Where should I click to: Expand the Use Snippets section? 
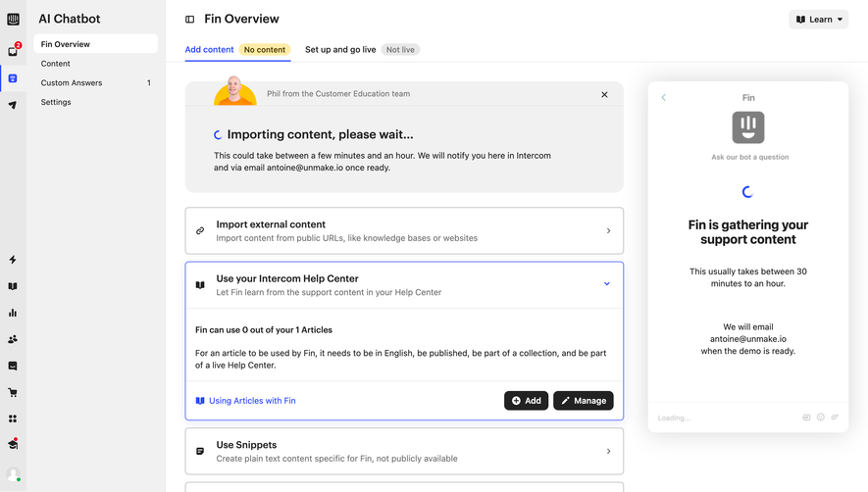pos(404,451)
